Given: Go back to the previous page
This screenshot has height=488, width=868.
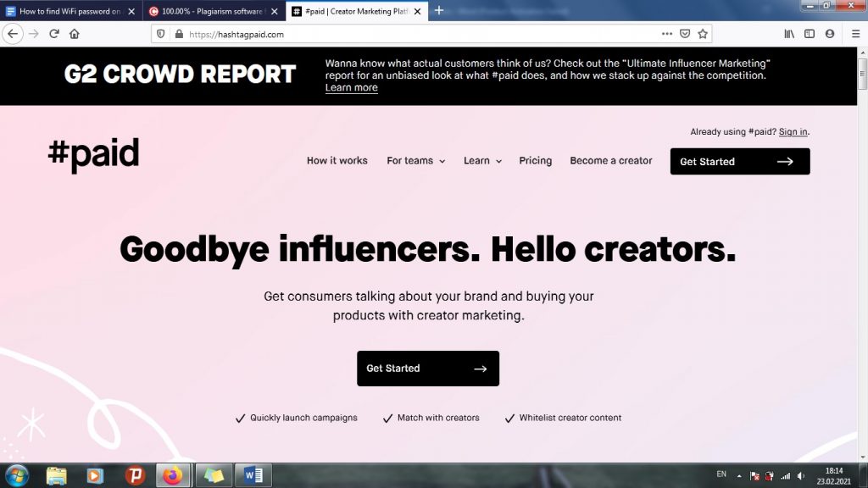Looking at the screenshot, I should (13, 34).
